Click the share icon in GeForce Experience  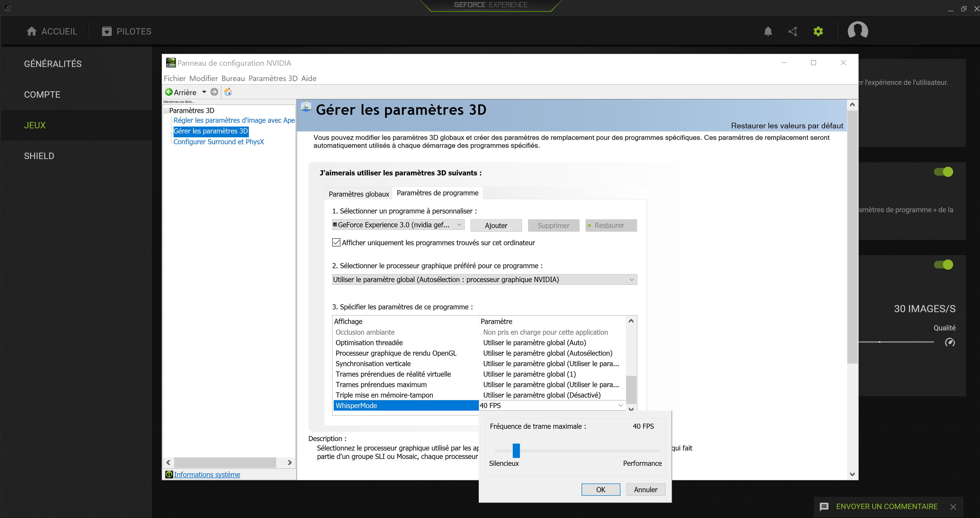pyautogui.click(x=793, y=31)
